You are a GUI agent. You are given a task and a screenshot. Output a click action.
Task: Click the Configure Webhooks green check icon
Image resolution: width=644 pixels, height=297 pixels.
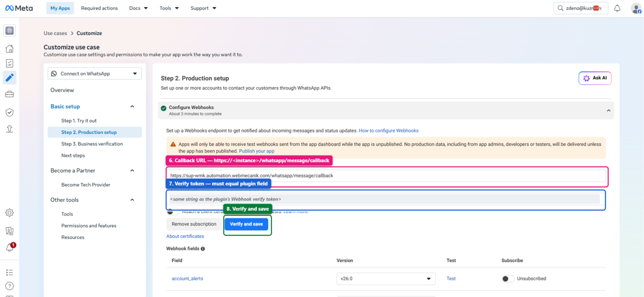tap(164, 108)
